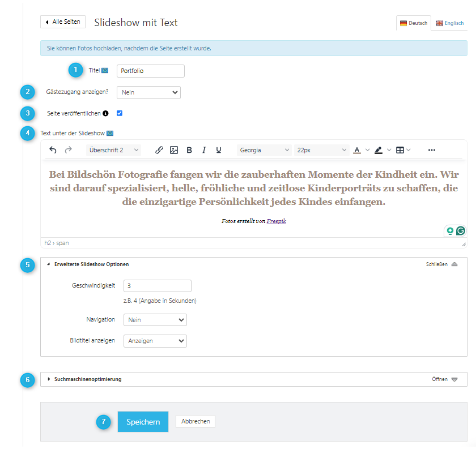Open the Georgia font family dropdown

[264, 150]
